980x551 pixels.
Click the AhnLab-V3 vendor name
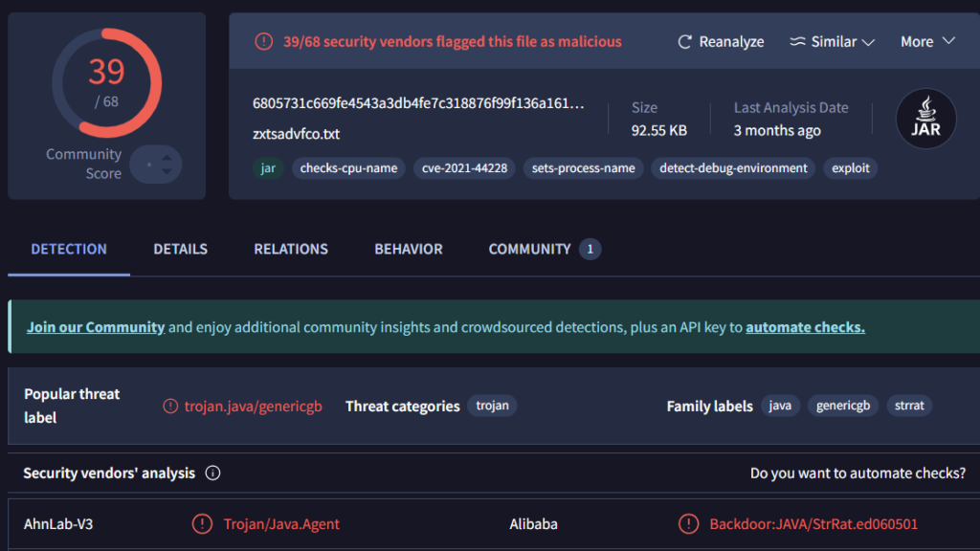[x=58, y=523]
